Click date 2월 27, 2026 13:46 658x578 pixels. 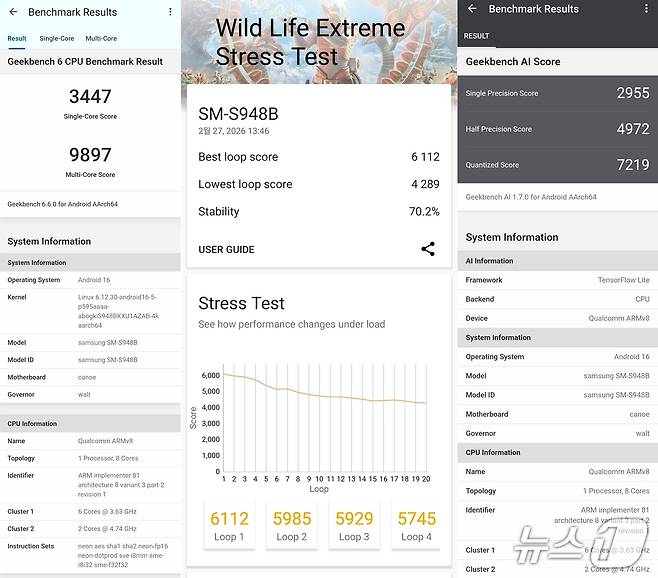click(234, 131)
